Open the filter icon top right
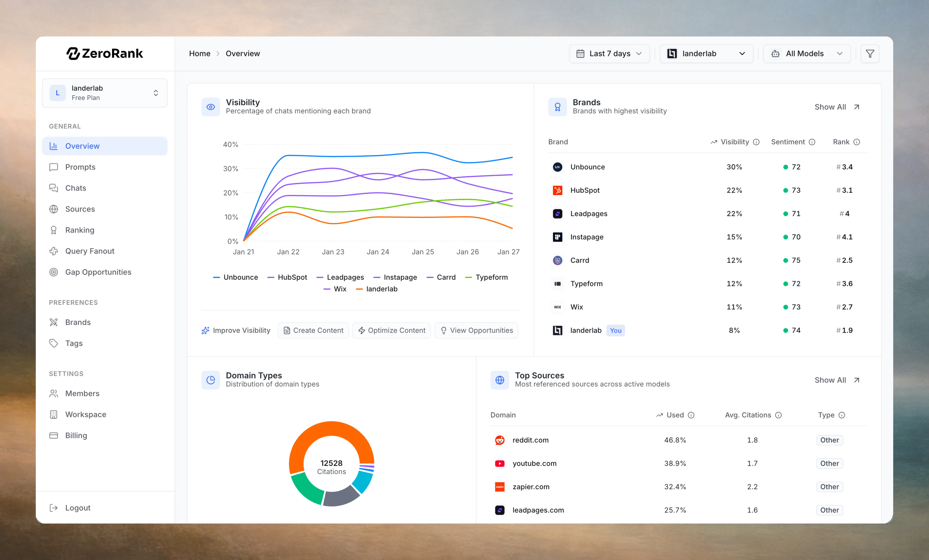The height and width of the screenshot is (560, 929). coord(870,53)
